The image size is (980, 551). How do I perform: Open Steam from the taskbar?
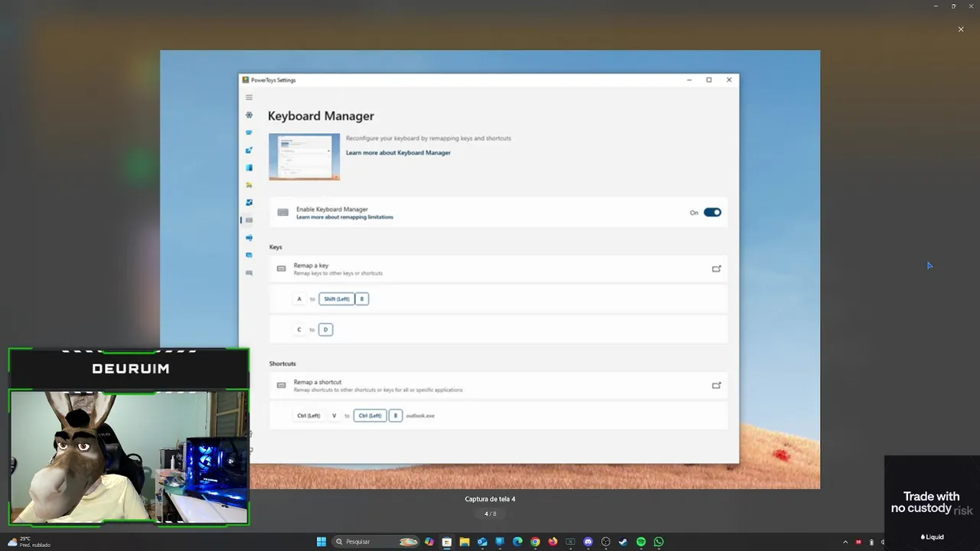[x=623, y=542]
